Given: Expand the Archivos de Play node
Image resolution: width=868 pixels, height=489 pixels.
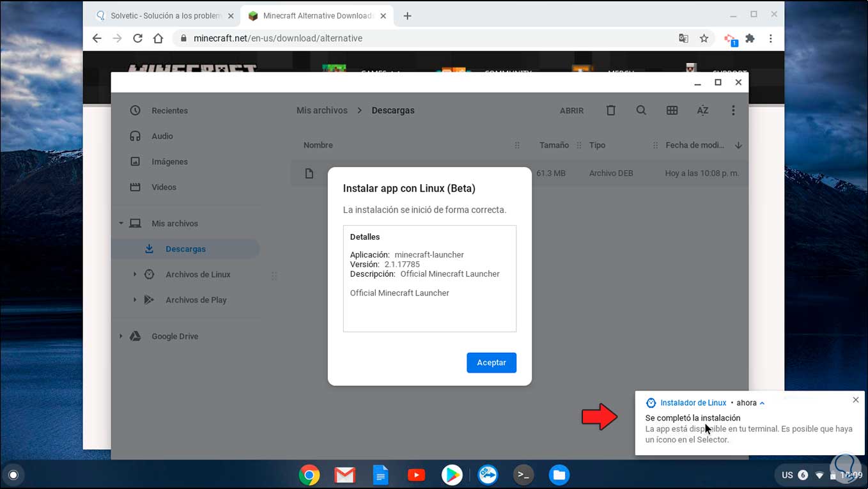Looking at the screenshot, I should pyautogui.click(x=134, y=300).
